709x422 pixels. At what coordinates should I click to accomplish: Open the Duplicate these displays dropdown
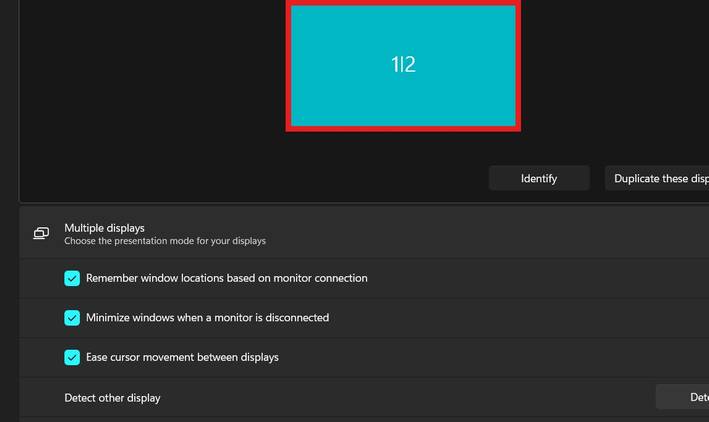point(657,178)
